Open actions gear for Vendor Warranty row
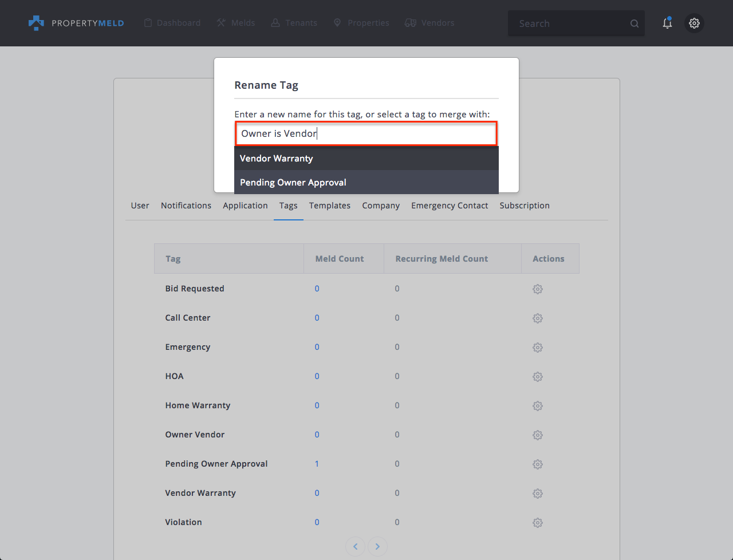Image resolution: width=733 pixels, height=560 pixels. pyautogui.click(x=538, y=494)
